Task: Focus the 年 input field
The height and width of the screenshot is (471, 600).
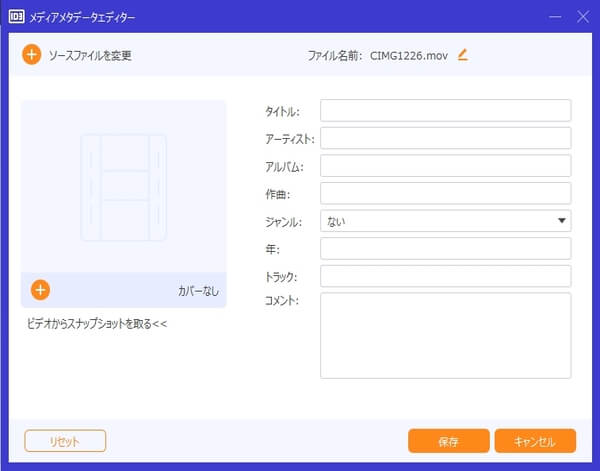Action: 445,248
